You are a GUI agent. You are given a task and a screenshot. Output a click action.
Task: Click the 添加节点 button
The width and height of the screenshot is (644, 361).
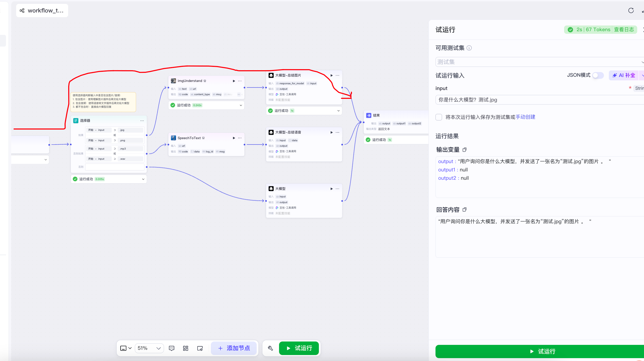(234, 348)
